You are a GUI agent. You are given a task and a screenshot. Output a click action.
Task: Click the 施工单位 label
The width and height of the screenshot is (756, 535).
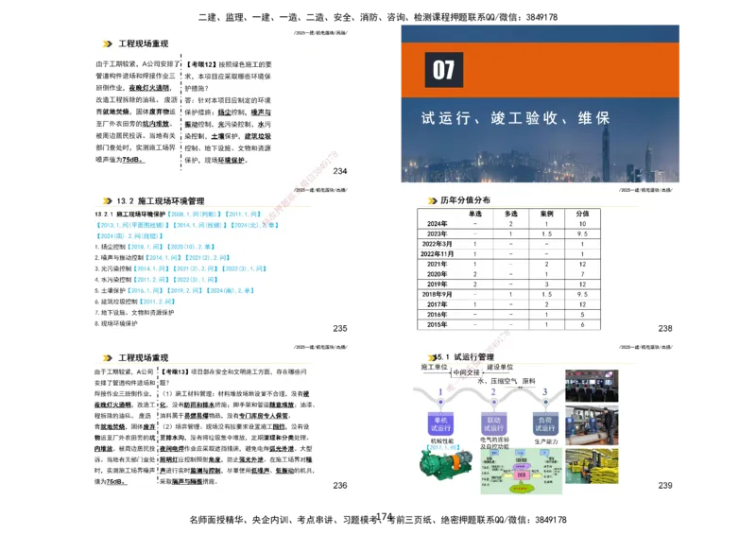click(x=434, y=367)
